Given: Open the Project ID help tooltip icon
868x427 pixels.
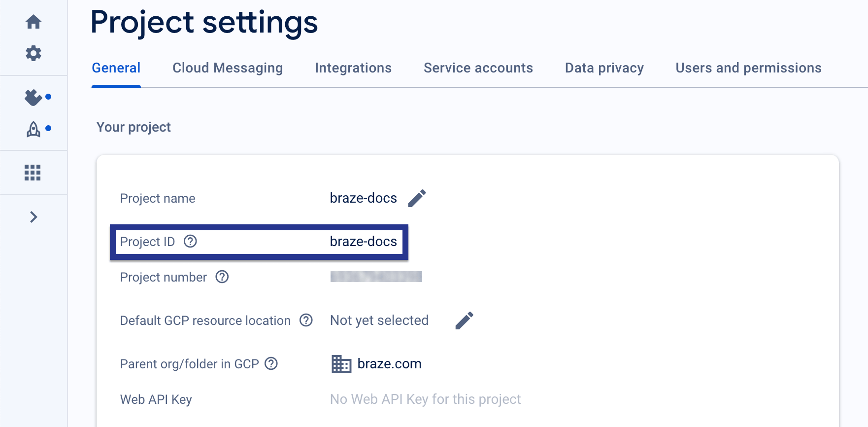Looking at the screenshot, I should point(191,242).
